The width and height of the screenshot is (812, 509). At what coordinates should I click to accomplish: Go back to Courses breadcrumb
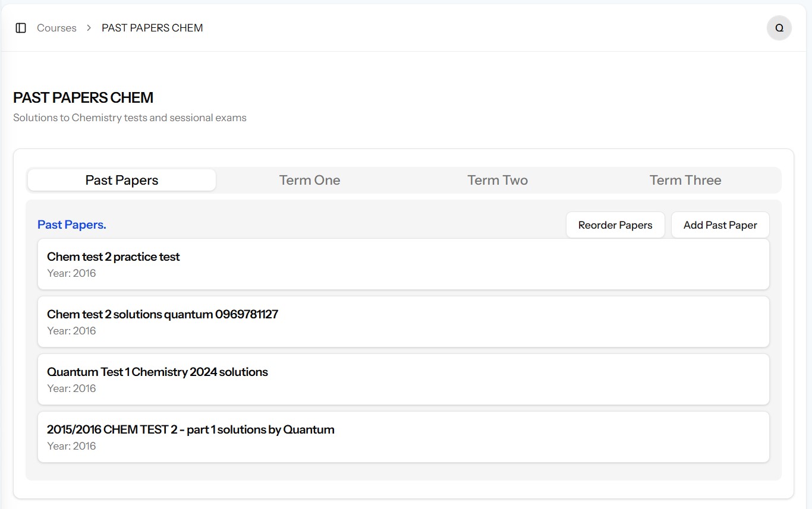[x=56, y=28]
